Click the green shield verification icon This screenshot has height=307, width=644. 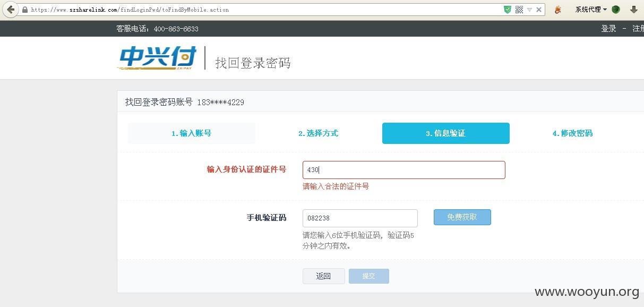(x=508, y=10)
